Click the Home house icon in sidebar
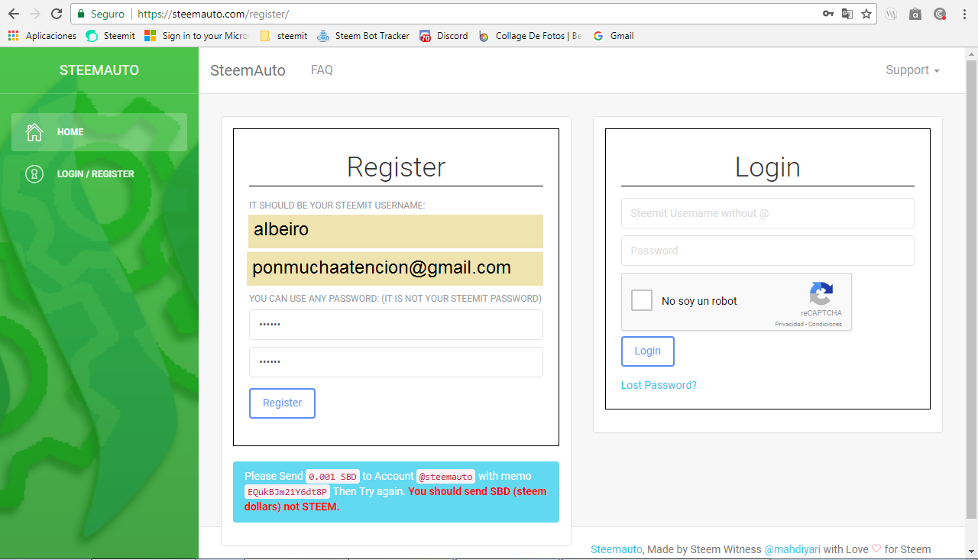 point(34,132)
